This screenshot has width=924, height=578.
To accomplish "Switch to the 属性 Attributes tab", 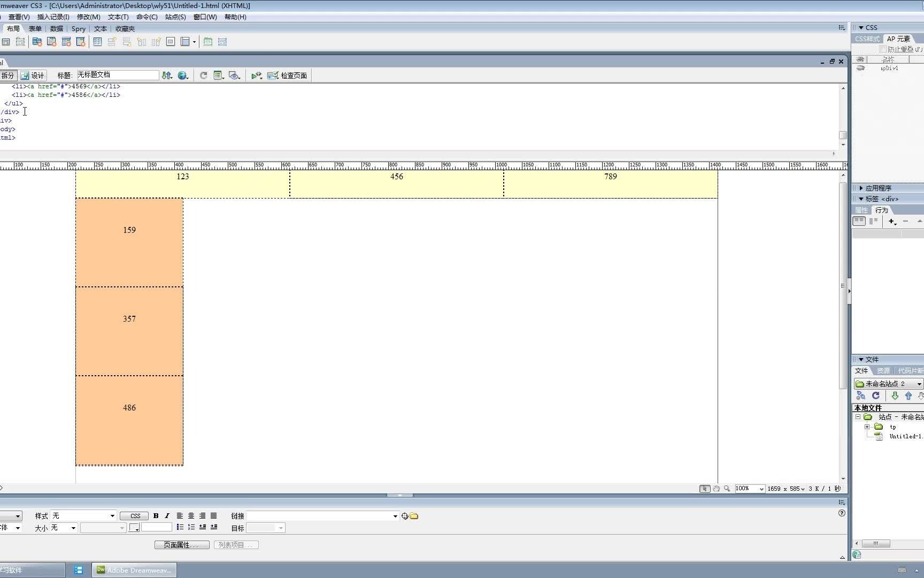I will 861,210.
